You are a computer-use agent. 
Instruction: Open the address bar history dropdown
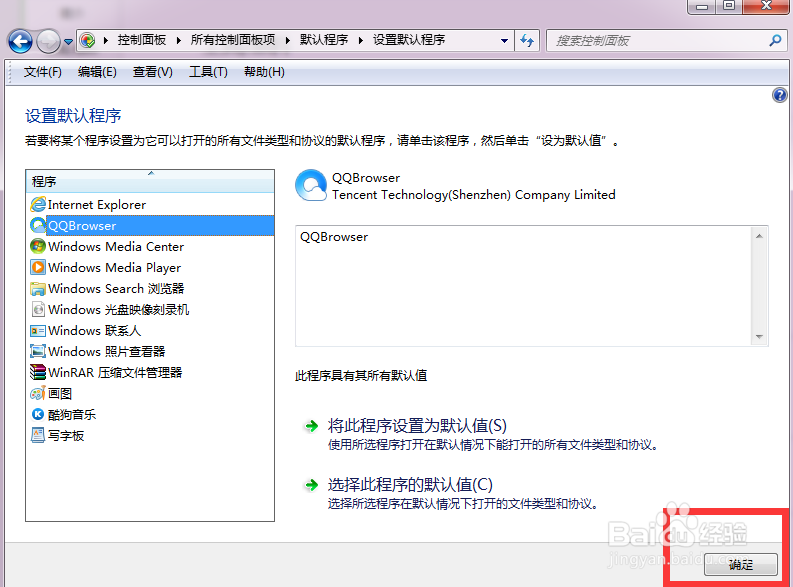click(504, 40)
